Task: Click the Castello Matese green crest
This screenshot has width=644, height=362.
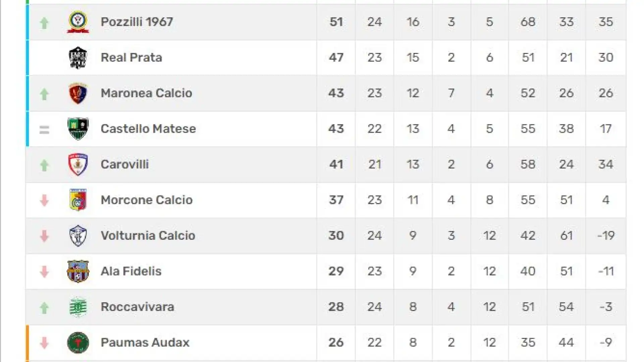Action: 78,129
